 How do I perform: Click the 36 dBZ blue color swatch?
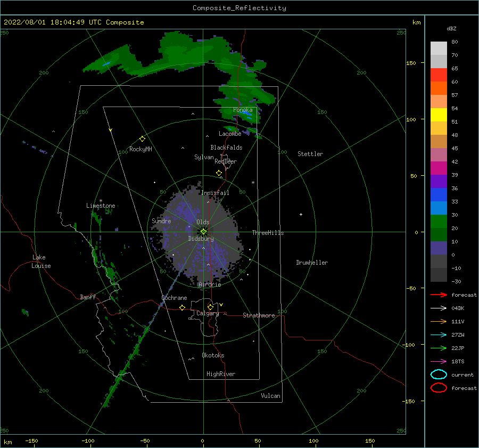(x=439, y=194)
